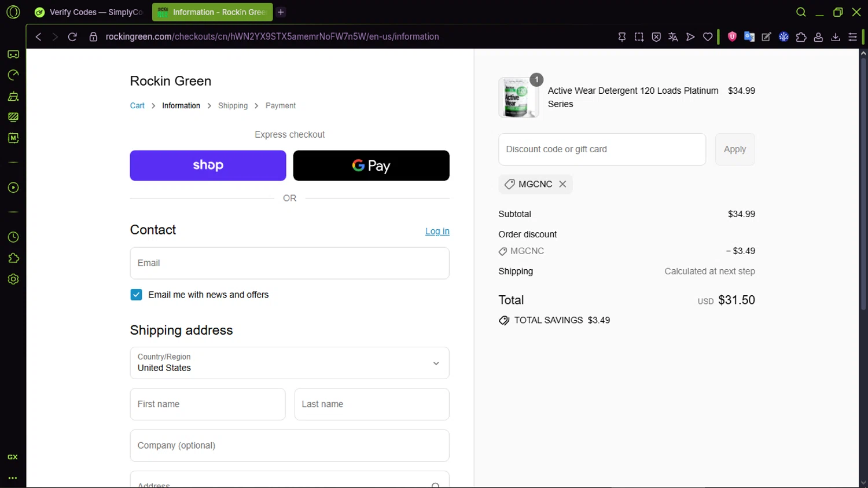
Task: Click the Active Wear Detergent product thumbnail
Action: [518, 97]
